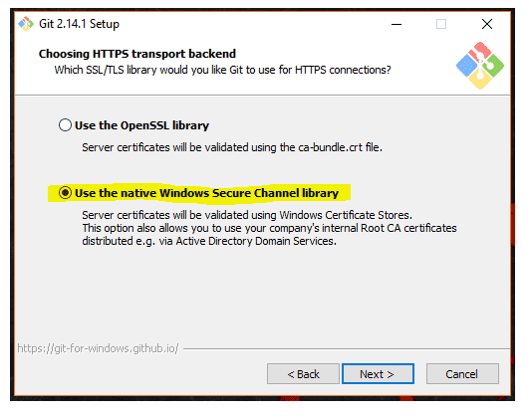Viewport: 532px width, 415px height.
Task: Click the disabled maximize window button
Action: pyautogui.click(x=441, y=25)
